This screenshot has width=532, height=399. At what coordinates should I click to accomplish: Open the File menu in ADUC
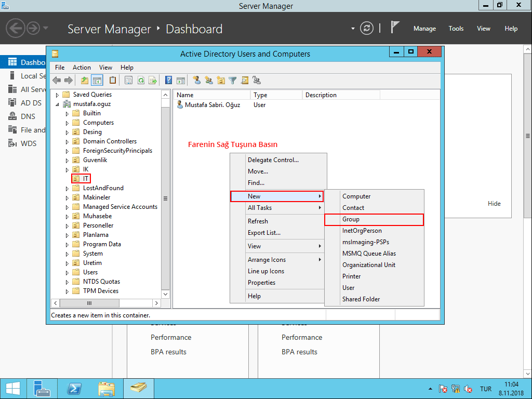pyautogui.click(x=60, y=68)
